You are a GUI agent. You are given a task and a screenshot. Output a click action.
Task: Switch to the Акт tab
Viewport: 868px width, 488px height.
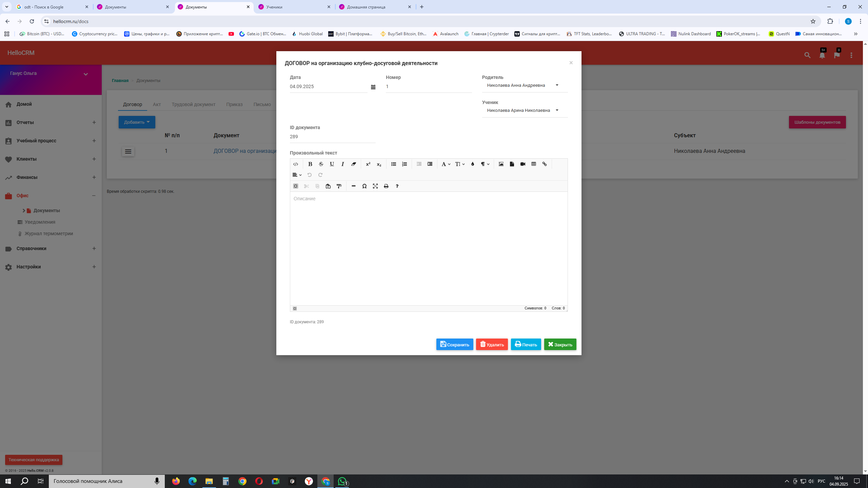[x=157, y=104]
